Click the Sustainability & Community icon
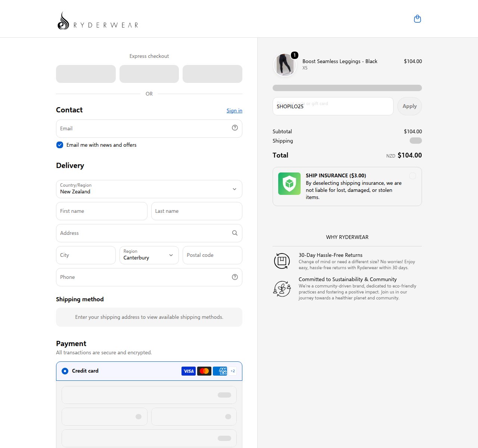 click(x=282, y=289)
